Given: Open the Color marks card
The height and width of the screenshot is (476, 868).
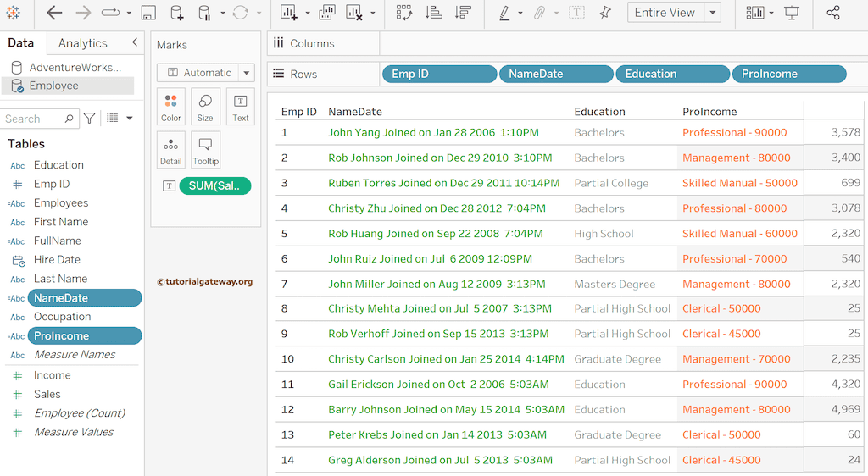Looking at the screenshot, I should 171,107.
